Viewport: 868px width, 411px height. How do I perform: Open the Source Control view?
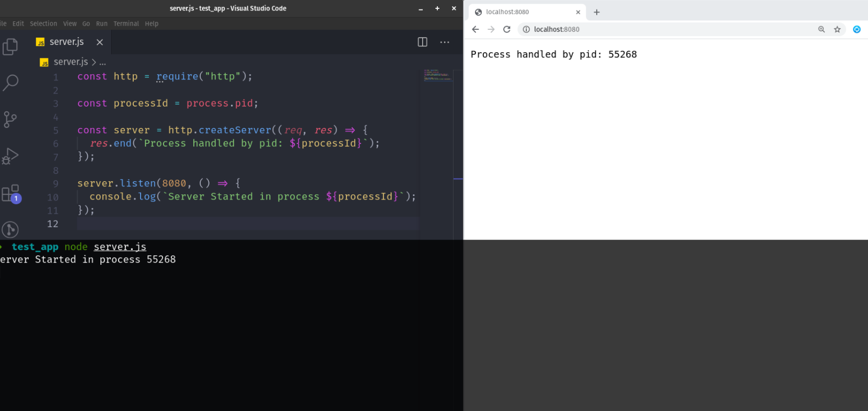pyautogui.click(x=10, y=120)
